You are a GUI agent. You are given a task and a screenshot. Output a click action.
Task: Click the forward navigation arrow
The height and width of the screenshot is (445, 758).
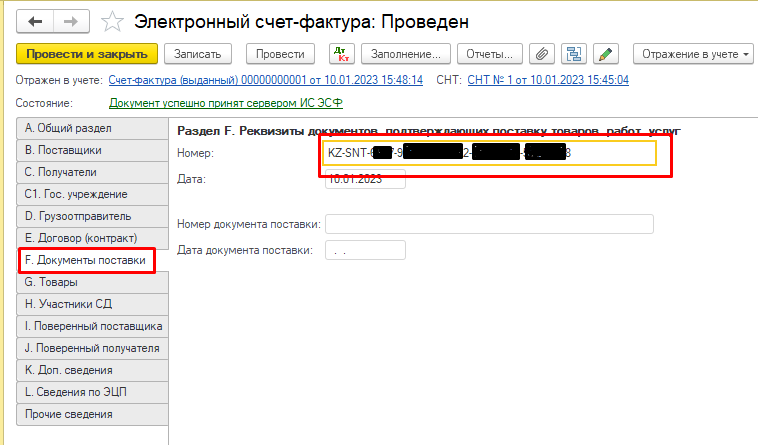click(x=70, y=21)
